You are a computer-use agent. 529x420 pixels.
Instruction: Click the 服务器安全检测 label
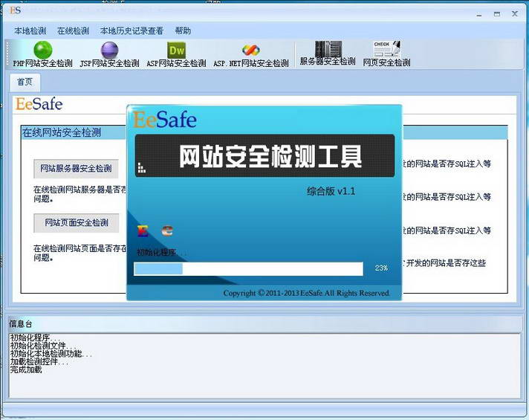[328, 62]
